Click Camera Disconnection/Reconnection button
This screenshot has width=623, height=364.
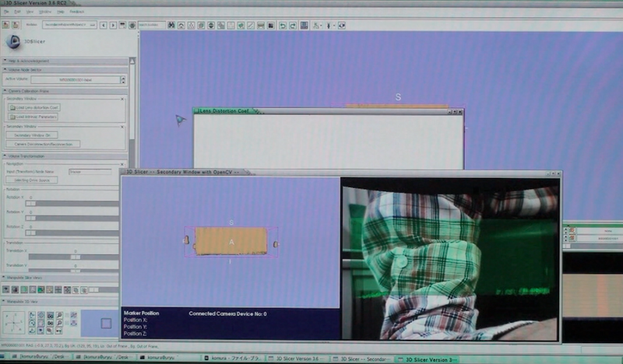pos(43,144)
